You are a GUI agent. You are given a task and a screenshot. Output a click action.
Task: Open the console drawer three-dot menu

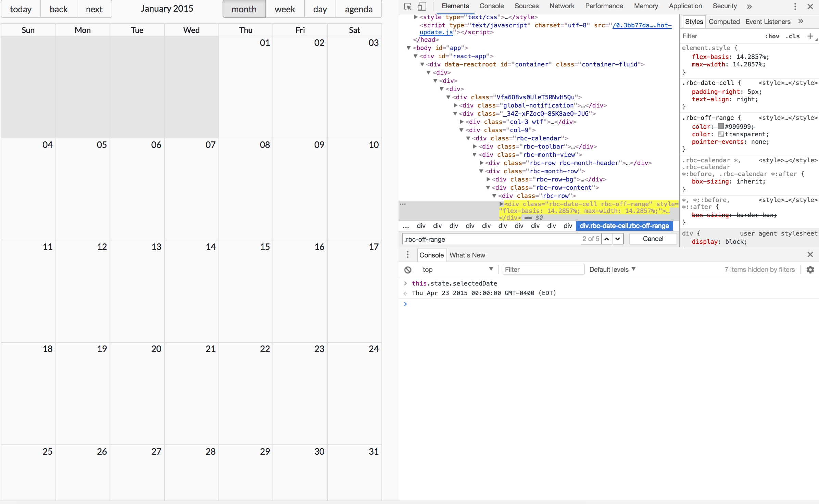coord(407,255)
